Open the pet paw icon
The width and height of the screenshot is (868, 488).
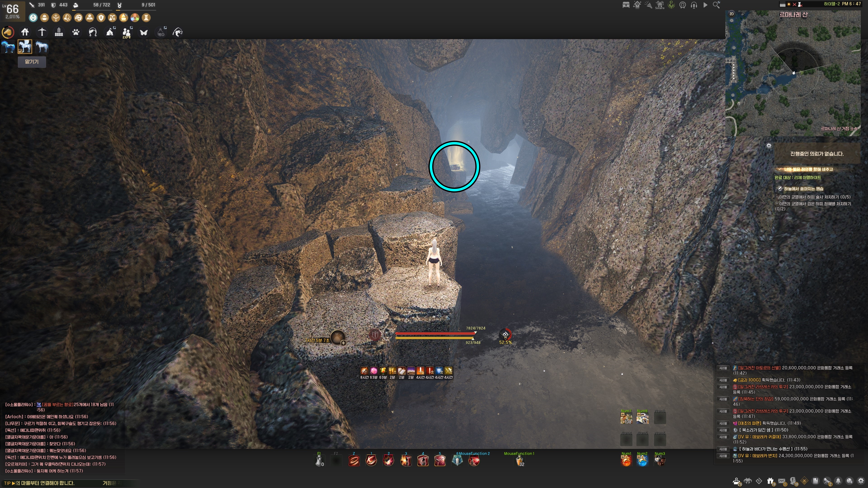[x=76, y=32]
